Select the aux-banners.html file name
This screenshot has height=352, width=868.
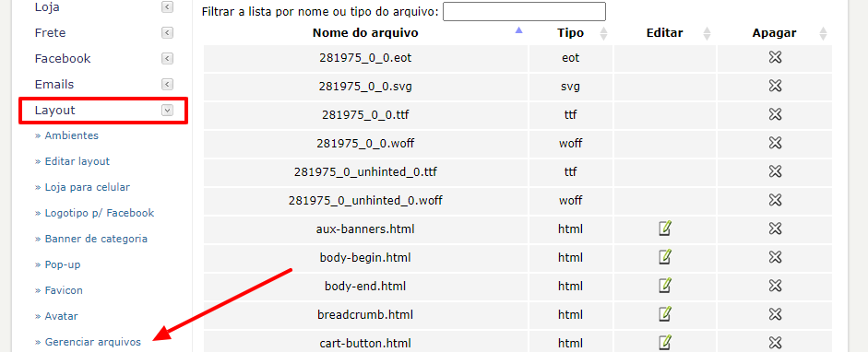pos(365,229)
